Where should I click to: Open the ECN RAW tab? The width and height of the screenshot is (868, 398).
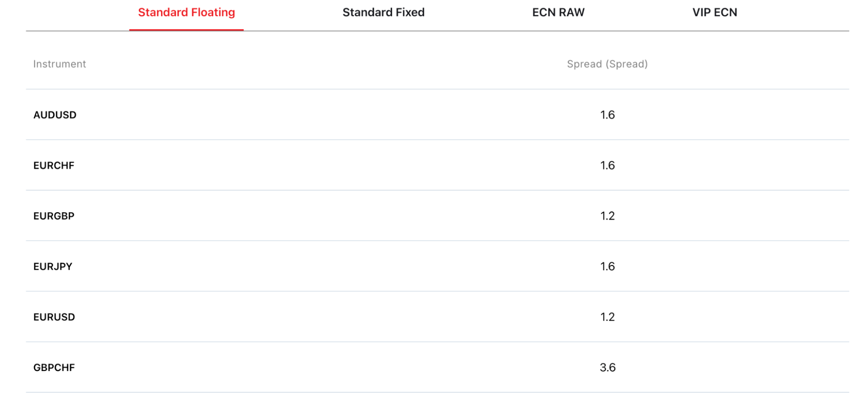[558, 13]
